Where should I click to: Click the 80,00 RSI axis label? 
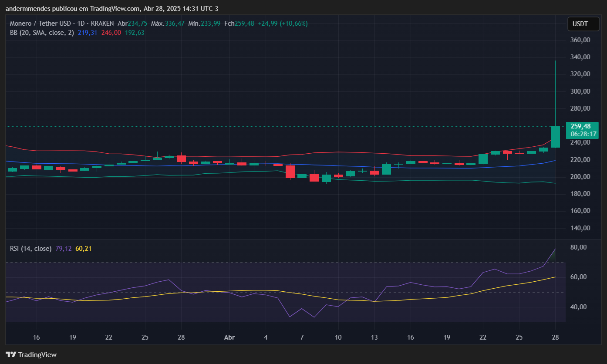579,247
